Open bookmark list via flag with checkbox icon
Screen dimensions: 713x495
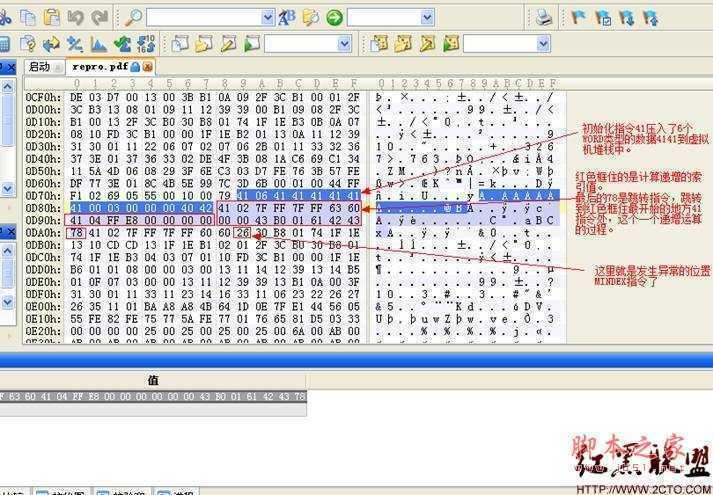click(604, 18)
